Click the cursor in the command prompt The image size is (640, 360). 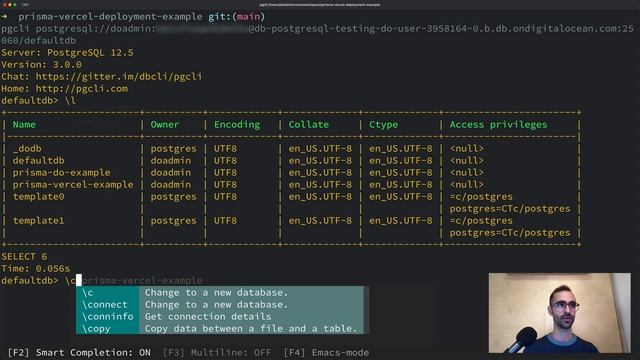tap(79, 280)
